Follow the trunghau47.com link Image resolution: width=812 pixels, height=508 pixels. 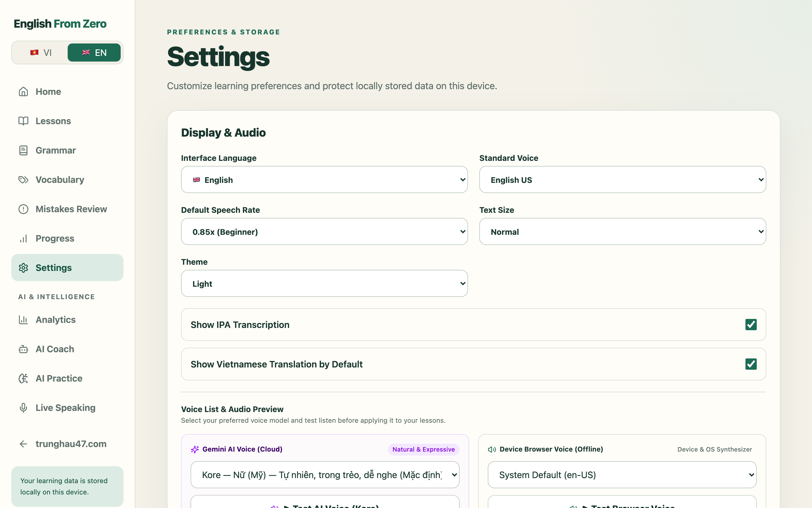(67, 444)
